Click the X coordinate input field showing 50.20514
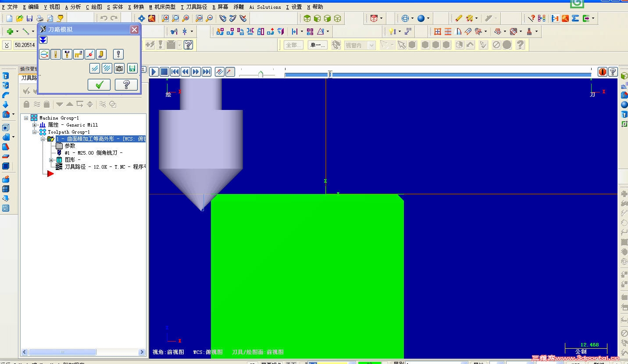The width and height of the screenshot is (628, 364). pyautogui.click(x=25, y=45)
